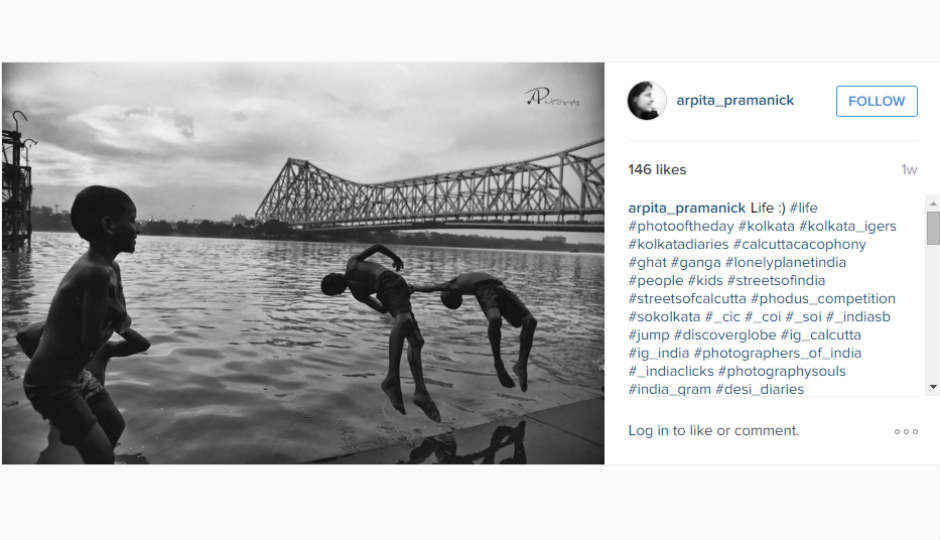940x540 pixels.
Task: Open arpita_pramanick username link in header
Action: tap(735, 101)
